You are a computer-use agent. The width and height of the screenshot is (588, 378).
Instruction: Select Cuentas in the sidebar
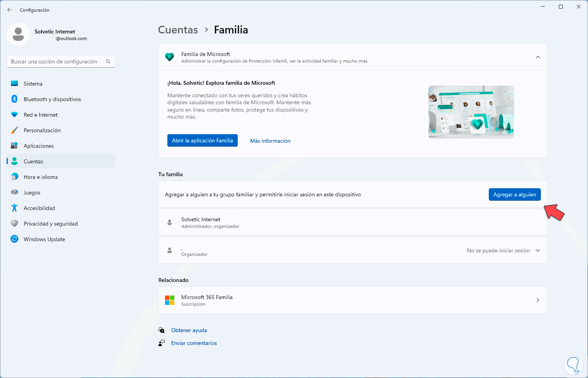point(61,161)
